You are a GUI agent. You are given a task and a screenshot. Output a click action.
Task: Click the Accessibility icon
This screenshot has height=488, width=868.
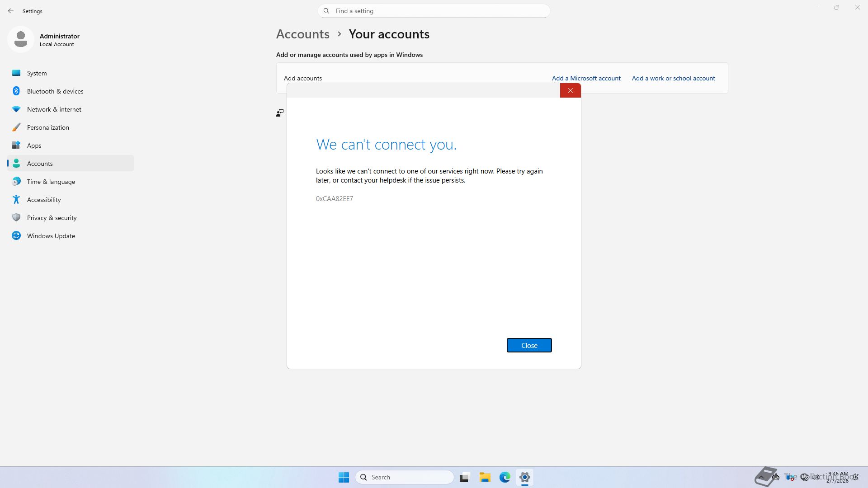pyautogui.click(x=16, y=200)
